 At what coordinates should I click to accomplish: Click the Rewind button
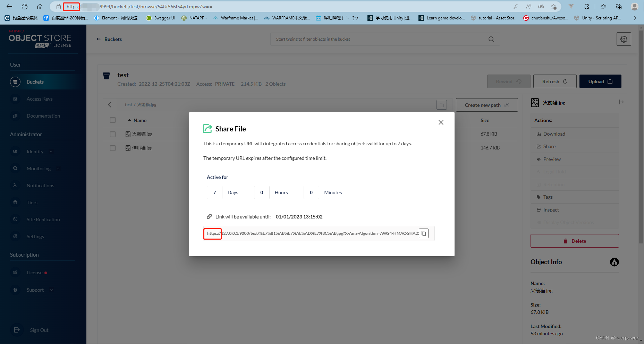(x=509, y=81)
